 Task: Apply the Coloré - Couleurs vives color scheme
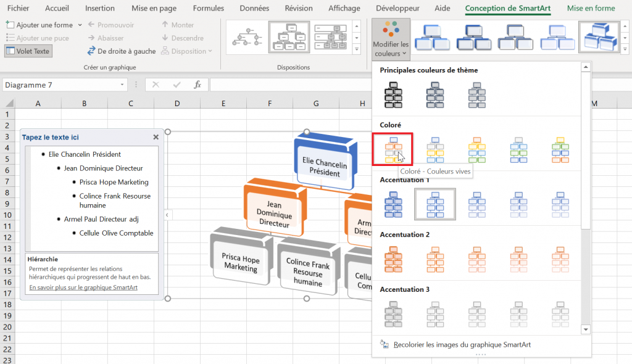coord(393,149)
